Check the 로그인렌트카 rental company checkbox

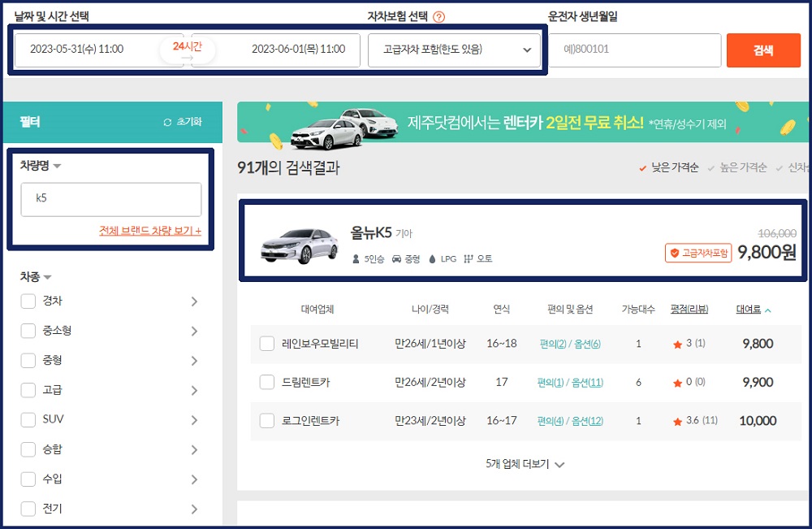coord(266,421)
